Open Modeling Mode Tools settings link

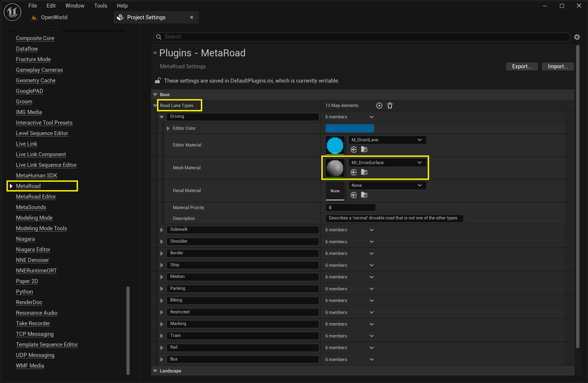[x=41, y=228]
